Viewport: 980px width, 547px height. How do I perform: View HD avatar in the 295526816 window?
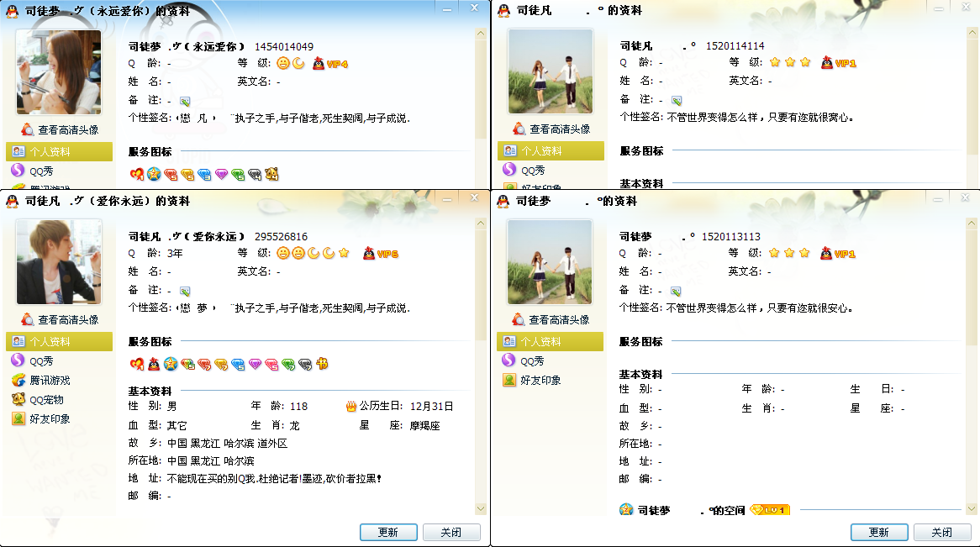coord(60,320)
